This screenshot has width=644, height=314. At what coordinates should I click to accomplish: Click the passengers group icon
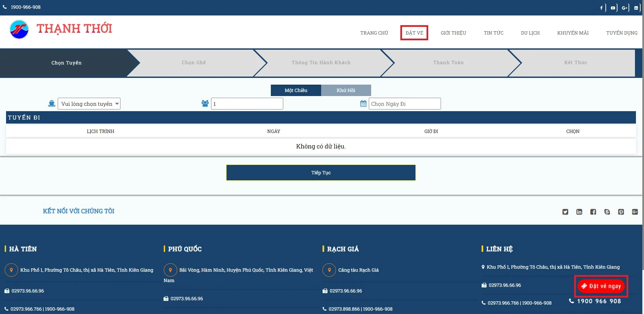(205, 103)
